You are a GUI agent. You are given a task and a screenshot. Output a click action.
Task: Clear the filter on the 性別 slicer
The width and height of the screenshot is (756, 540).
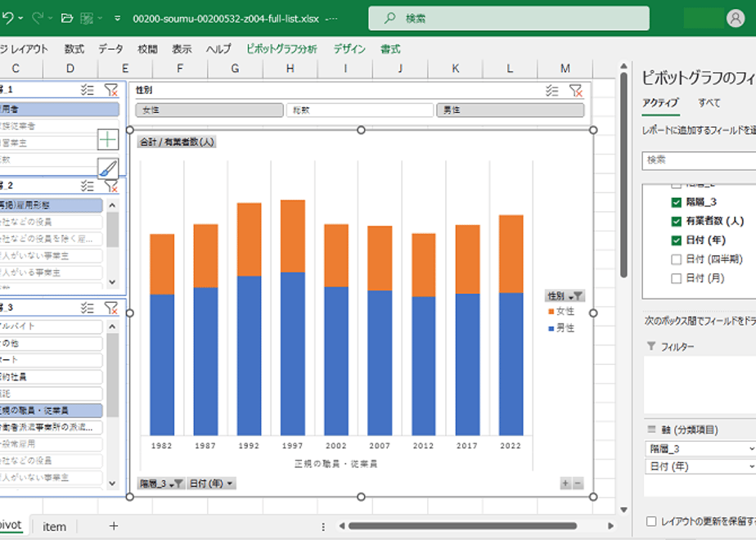tap(576, 90)
